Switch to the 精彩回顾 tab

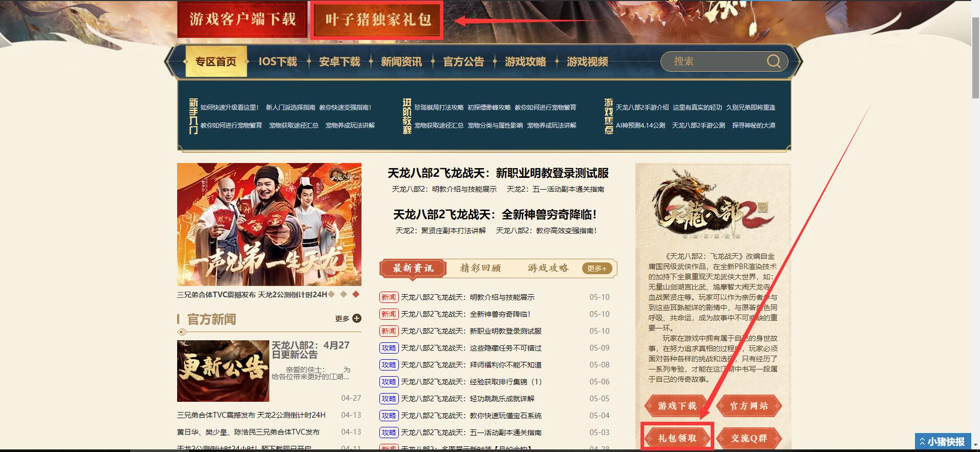tap(480, 268)
